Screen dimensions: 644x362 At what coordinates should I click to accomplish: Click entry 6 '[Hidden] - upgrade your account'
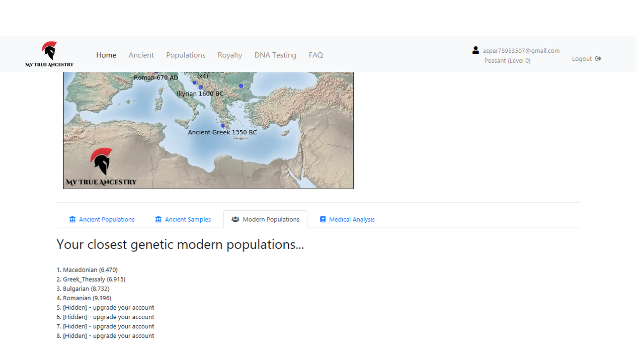coord(105,317)
